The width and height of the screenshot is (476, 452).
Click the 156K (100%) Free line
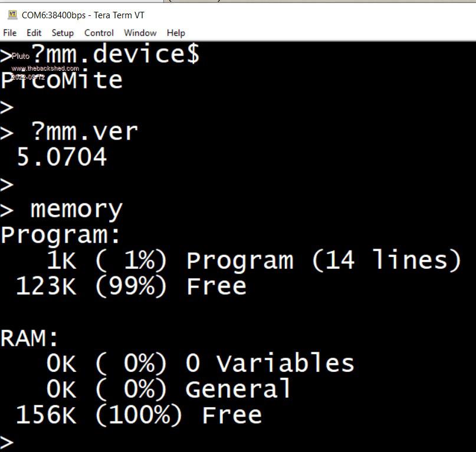pyautogui.click(x=139, y=415)
